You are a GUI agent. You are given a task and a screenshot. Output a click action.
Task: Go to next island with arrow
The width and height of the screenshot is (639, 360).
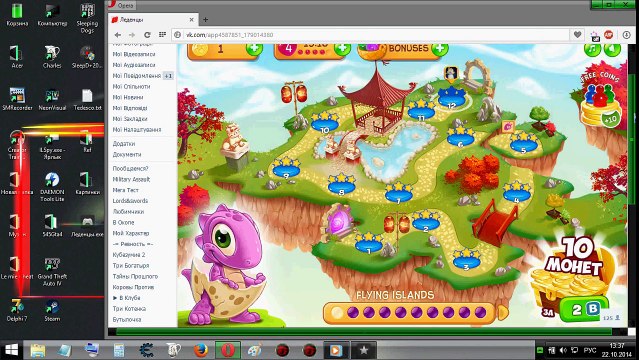[503, 313]
